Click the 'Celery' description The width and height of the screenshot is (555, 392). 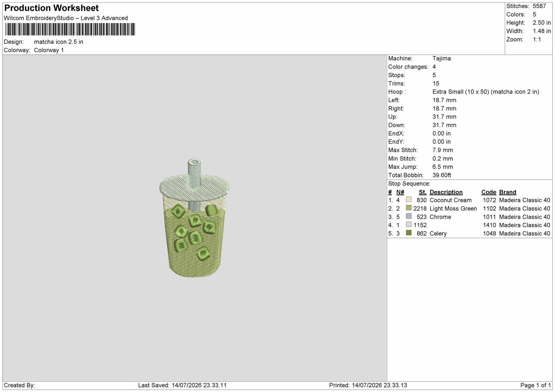coord(438,233)
